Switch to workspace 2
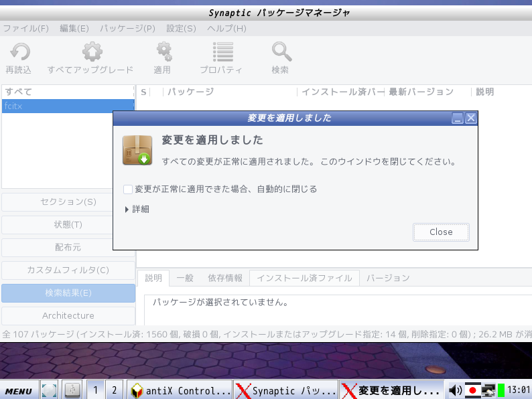Image resolution: width=532 pixels, height=399 pixels. 115,390
